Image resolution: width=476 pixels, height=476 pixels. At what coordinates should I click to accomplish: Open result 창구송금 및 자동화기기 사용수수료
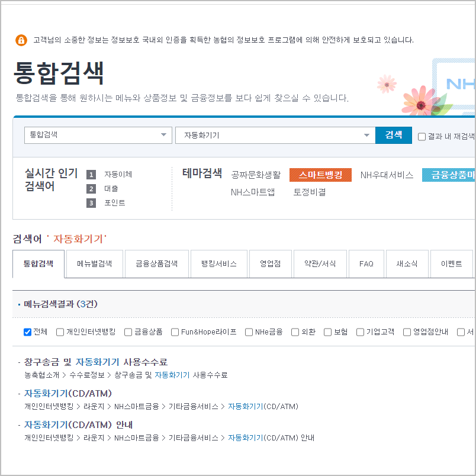[x=96, y=362]
